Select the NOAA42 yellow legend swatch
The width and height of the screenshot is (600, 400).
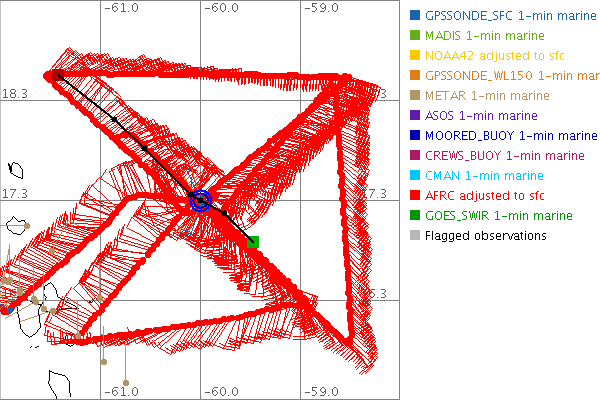415,56
